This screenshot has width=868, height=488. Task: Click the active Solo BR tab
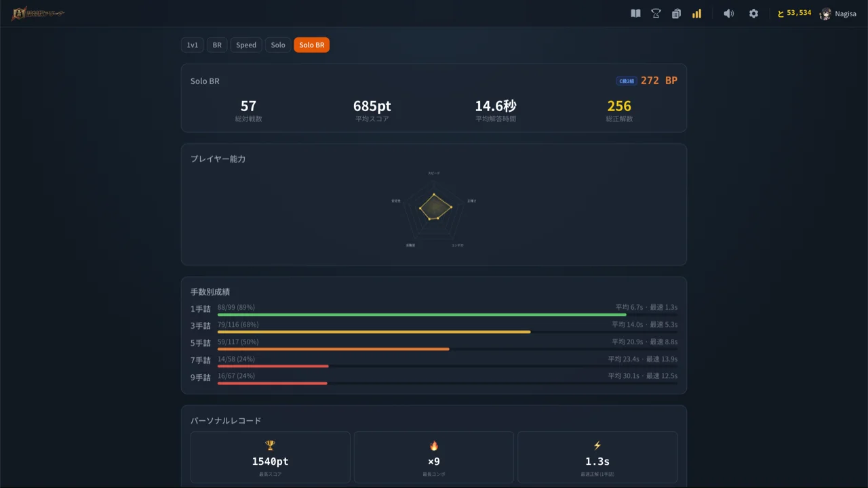[311, 45]
